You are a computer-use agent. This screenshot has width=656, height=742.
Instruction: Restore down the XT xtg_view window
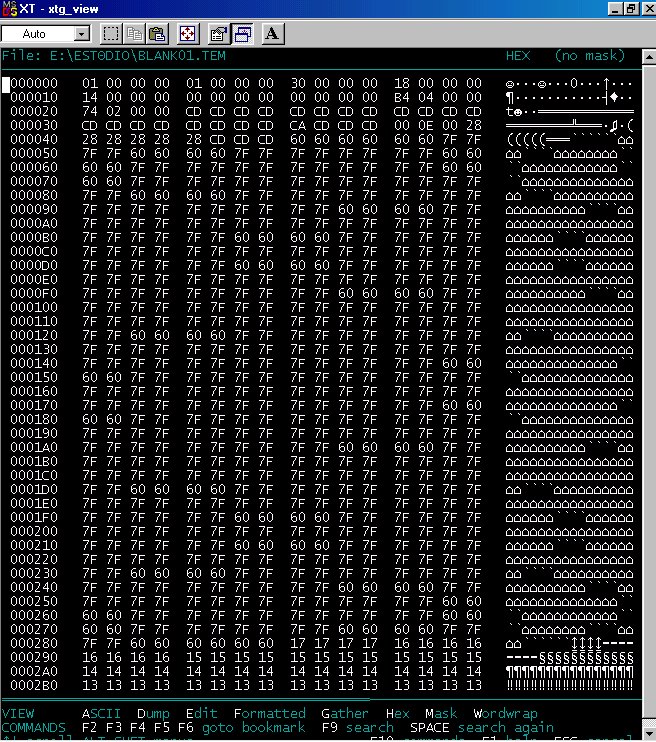pos(631,9)
